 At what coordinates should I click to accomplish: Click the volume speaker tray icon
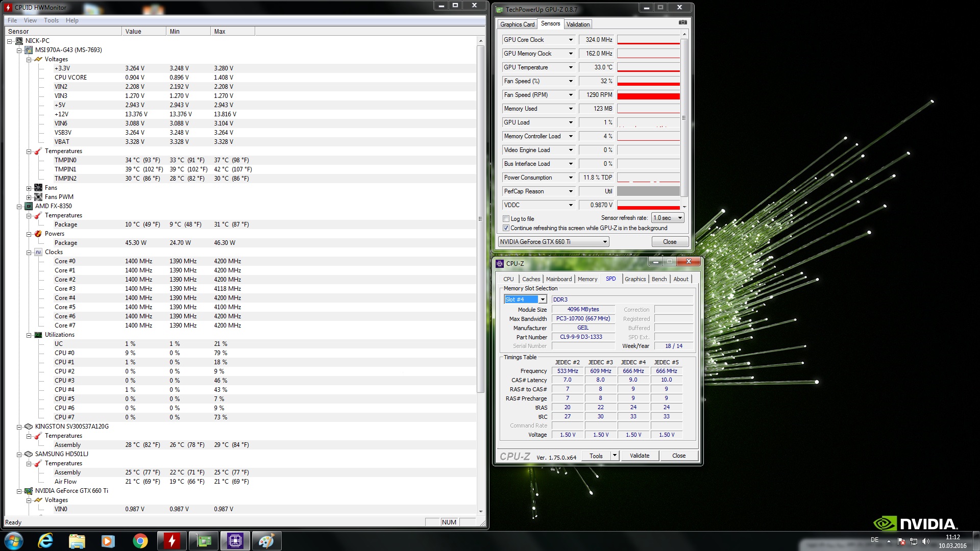click(x=926, y=541)
